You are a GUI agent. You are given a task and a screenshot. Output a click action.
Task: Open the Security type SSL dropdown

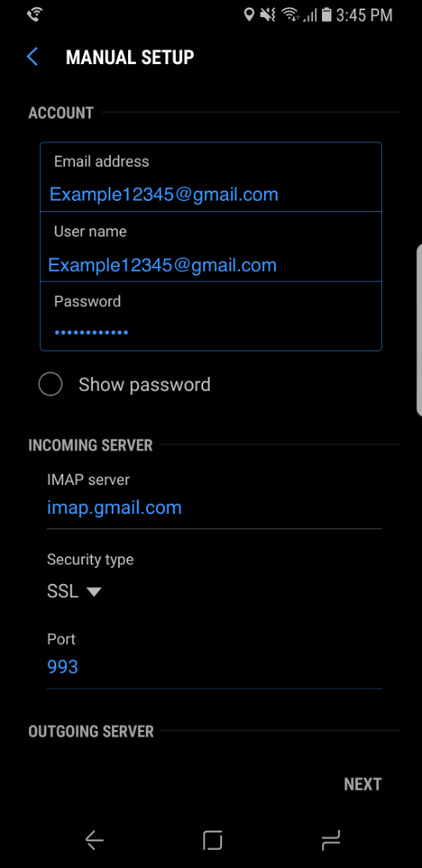click(74, 591)
